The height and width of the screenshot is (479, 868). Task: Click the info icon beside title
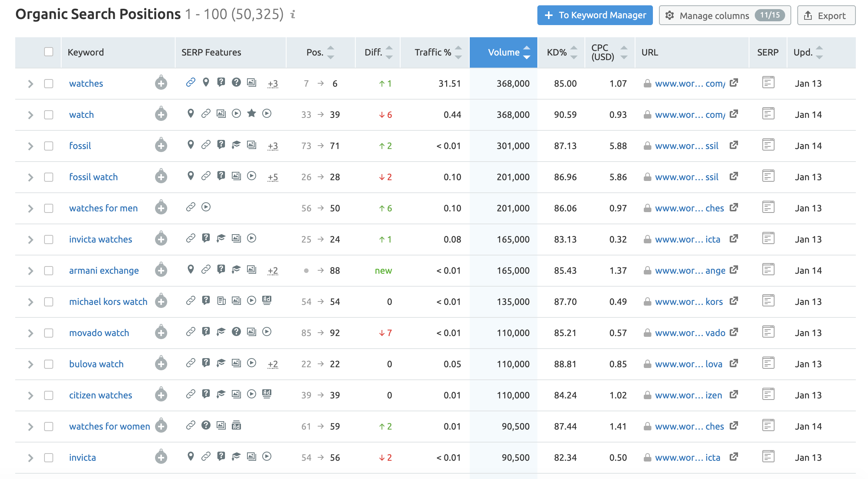pos(293,14)
